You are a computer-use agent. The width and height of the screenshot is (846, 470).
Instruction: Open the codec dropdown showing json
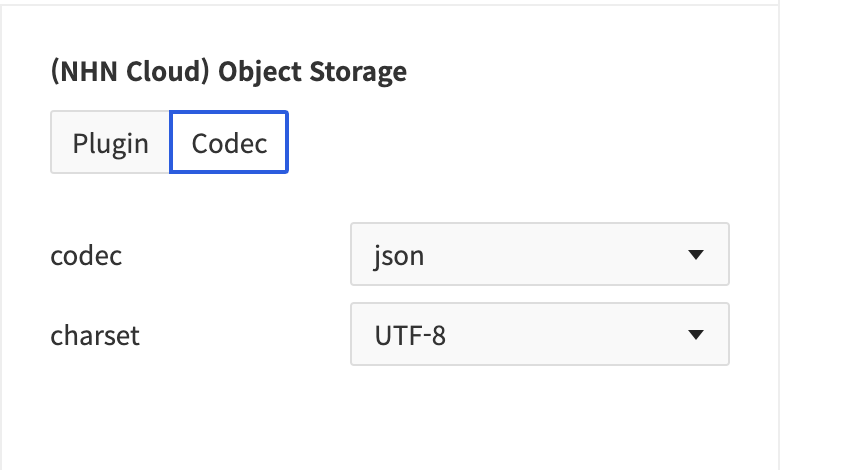(x=539, y=255)
